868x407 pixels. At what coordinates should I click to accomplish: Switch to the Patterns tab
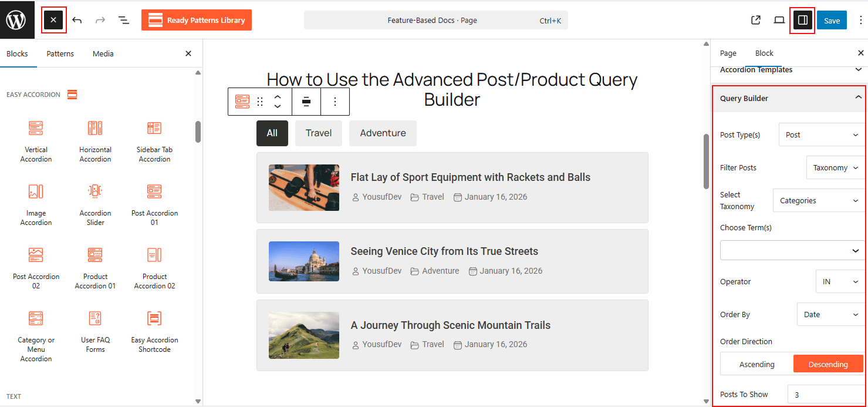60,53
